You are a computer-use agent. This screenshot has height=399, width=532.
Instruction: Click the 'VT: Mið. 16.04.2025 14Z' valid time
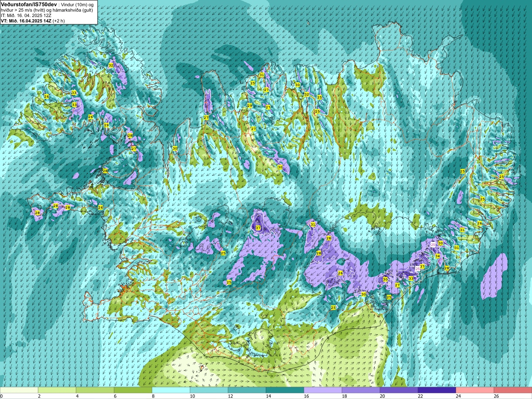coord(26,21)
